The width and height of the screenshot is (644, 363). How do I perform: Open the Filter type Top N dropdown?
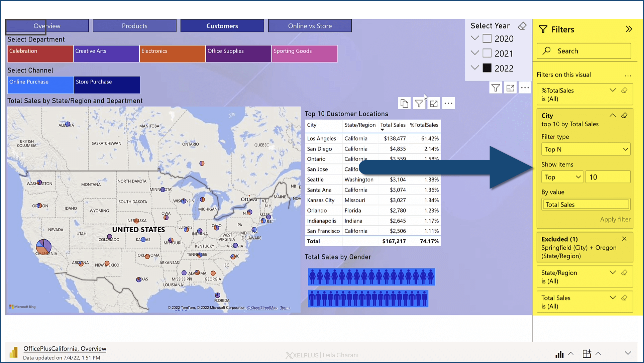[586, 149]
